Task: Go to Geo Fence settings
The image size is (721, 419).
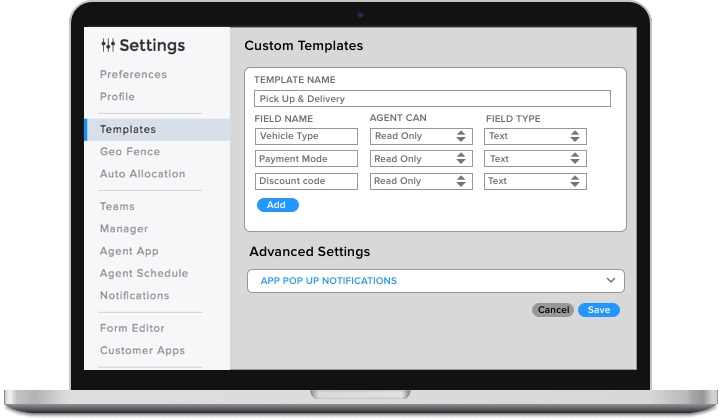Action: click(x=129, y=152)
